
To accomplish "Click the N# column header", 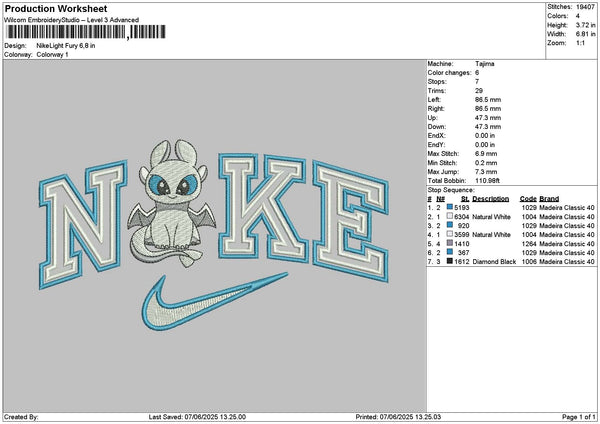I will point(440,199).
